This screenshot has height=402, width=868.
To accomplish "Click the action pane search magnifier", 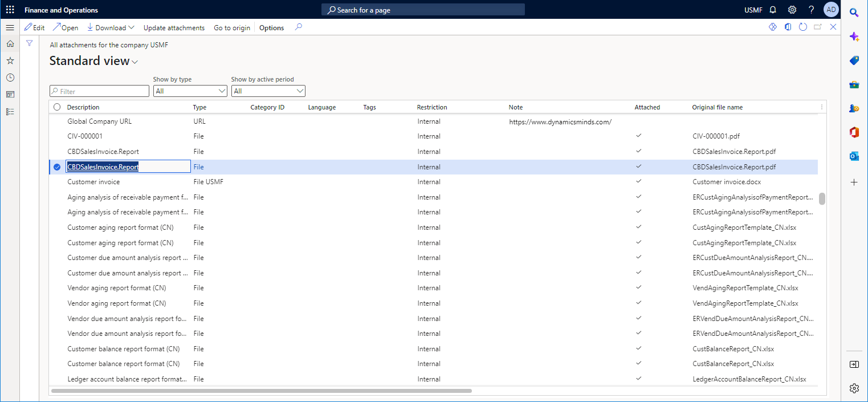I will [298, 27].
